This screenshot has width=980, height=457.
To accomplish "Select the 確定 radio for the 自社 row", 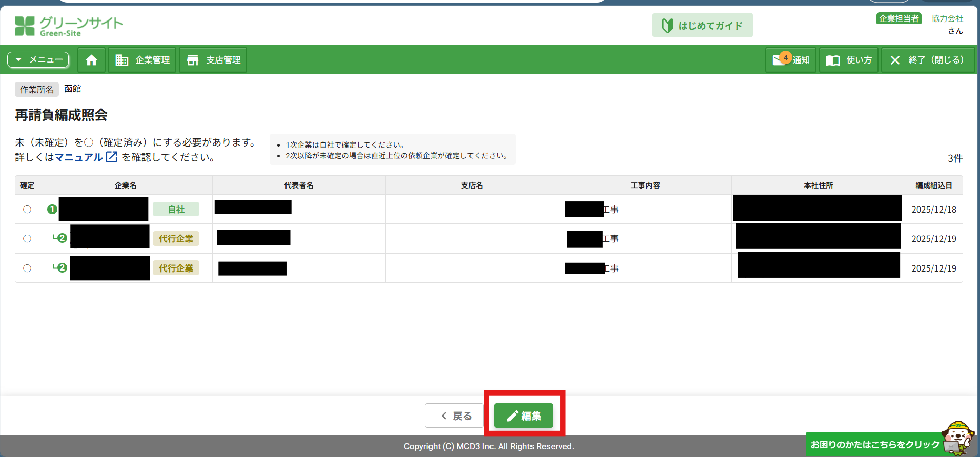I will click(x=27, y=210).
